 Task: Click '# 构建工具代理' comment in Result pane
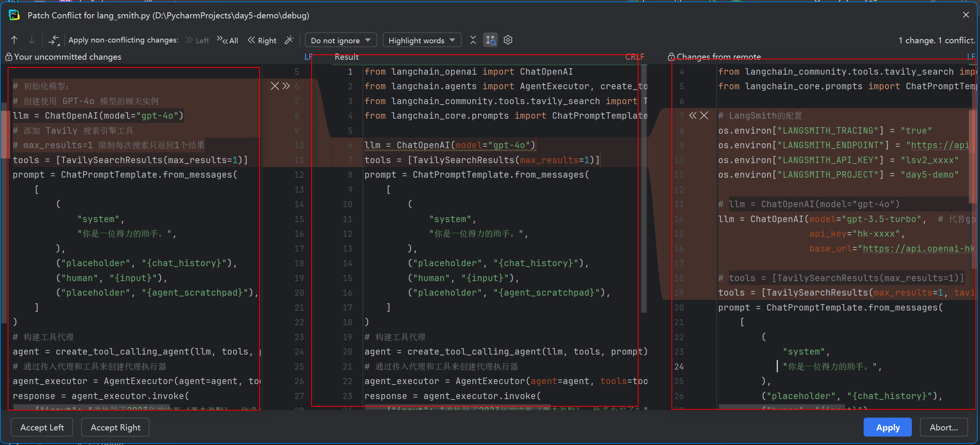(x=395, y=337)
